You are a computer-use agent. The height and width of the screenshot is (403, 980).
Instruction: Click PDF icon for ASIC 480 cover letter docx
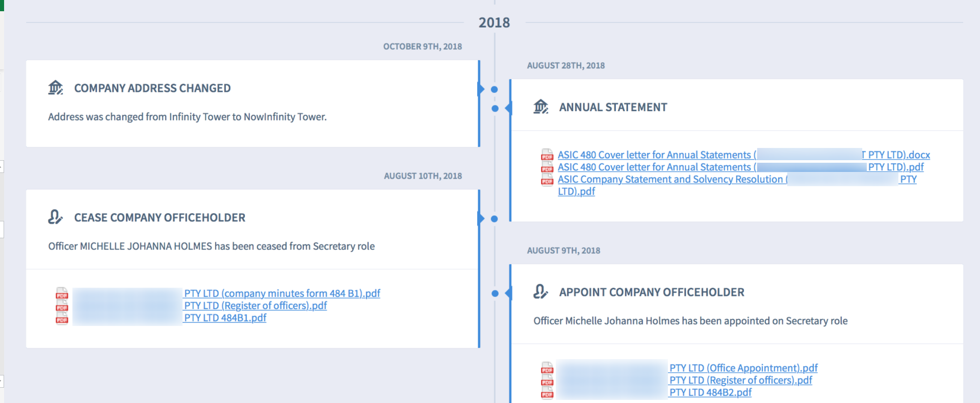(x=547, y=155)
